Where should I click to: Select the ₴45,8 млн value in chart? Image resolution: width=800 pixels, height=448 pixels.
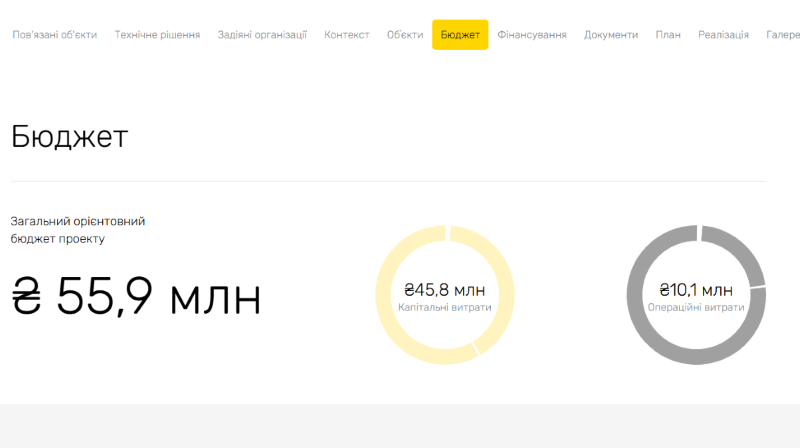pos(445,290)
